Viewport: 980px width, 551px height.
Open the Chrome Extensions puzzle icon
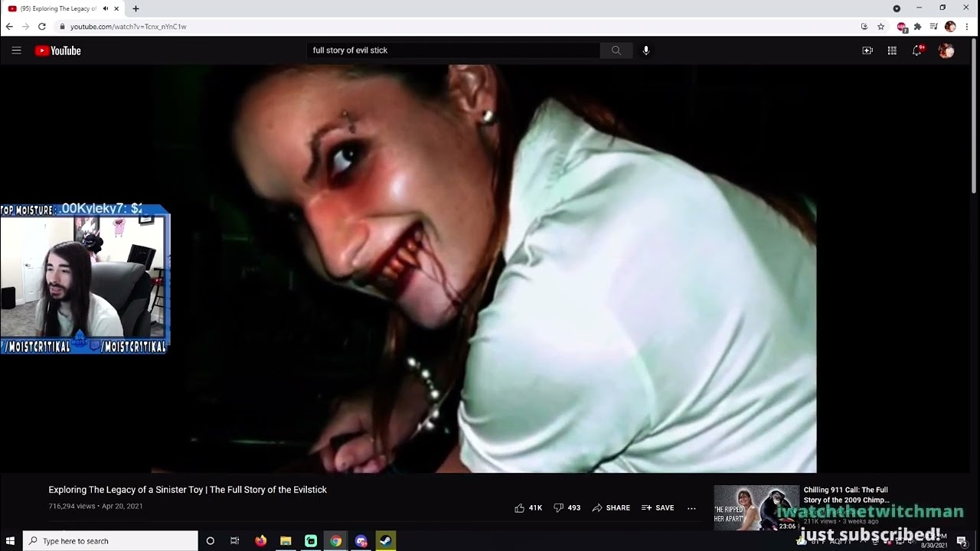pyautogui.click(x=918, y=27)
